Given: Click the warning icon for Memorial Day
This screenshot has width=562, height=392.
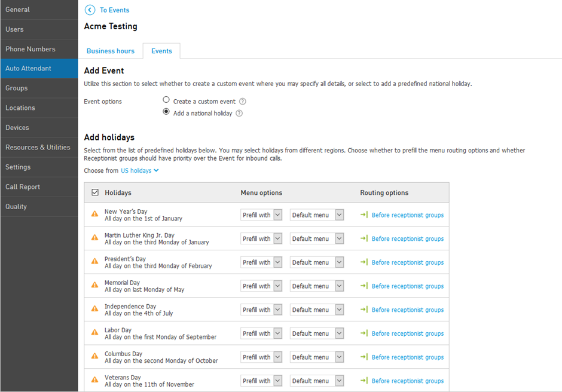Looking at the screenshot, I should coord(94,285).
